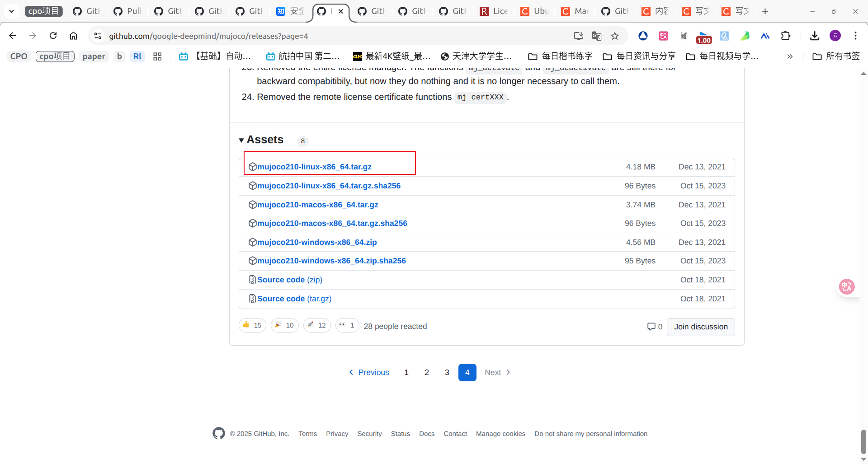
Task: Open a new browser tab
Action: tap(765, 11)
